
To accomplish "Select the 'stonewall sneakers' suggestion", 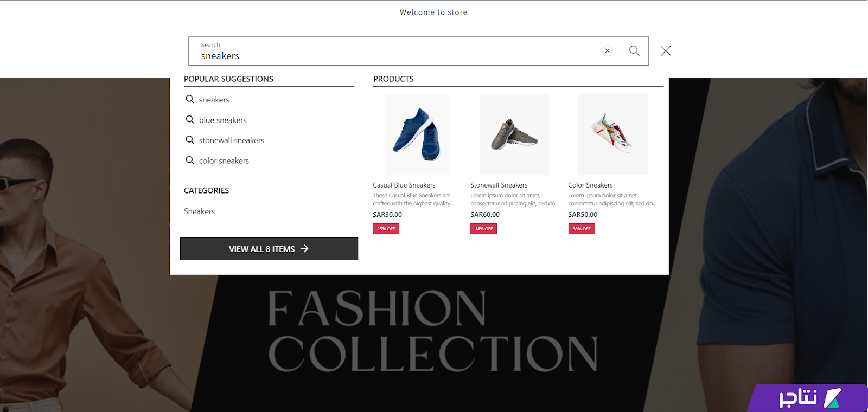I will (232, 140).
